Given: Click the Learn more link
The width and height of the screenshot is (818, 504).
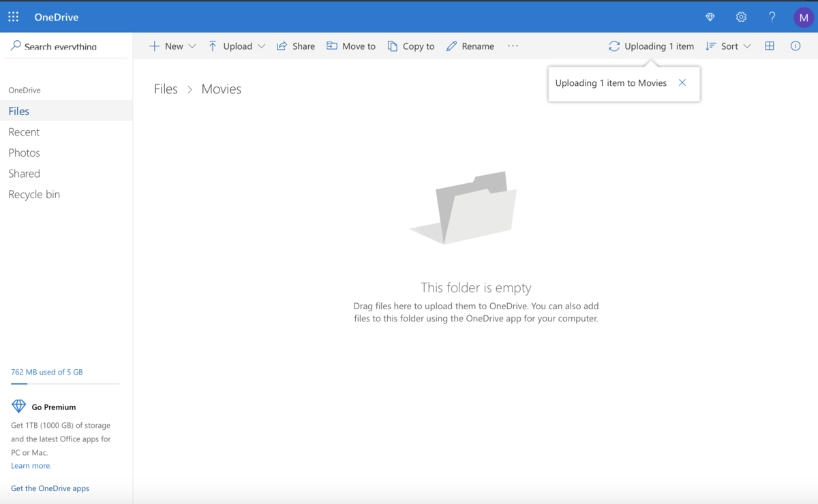Looking at the screenshot, I should pyautogui.click(x=31, y=466).
